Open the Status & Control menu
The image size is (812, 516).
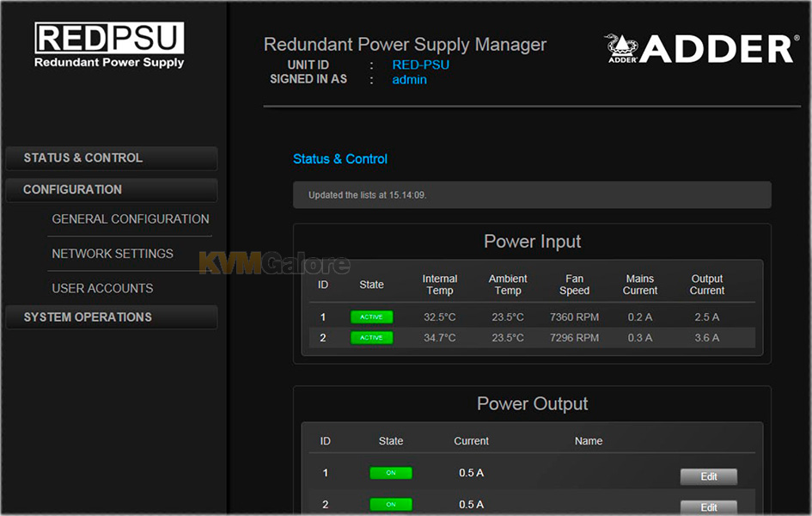coord(112,158)
